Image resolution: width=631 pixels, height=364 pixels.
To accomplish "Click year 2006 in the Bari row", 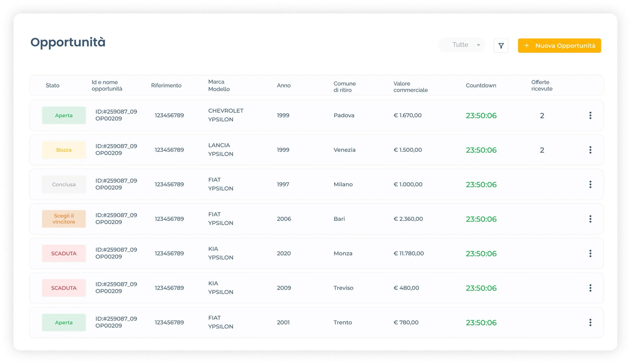I will [x=284, y=219].
